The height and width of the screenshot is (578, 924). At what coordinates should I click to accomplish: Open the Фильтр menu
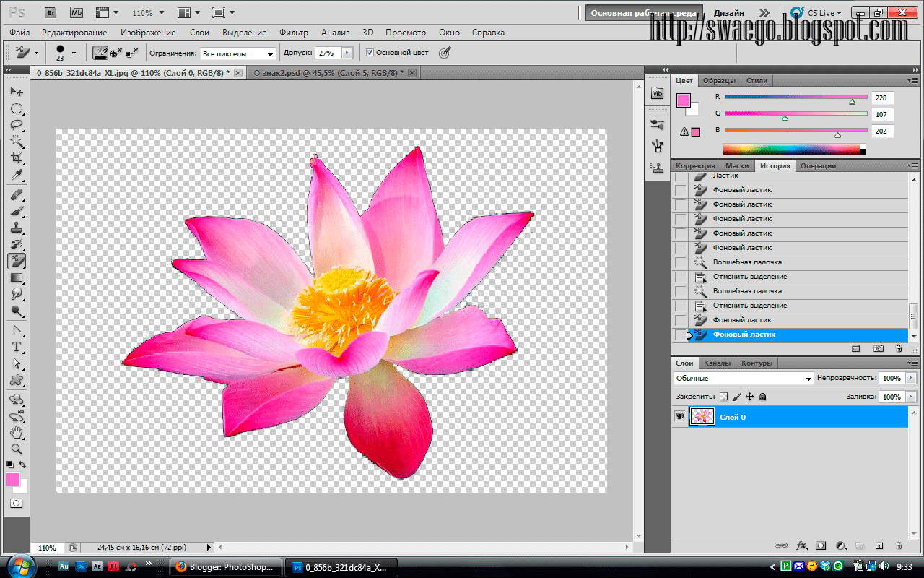click(x=293, y=33)
